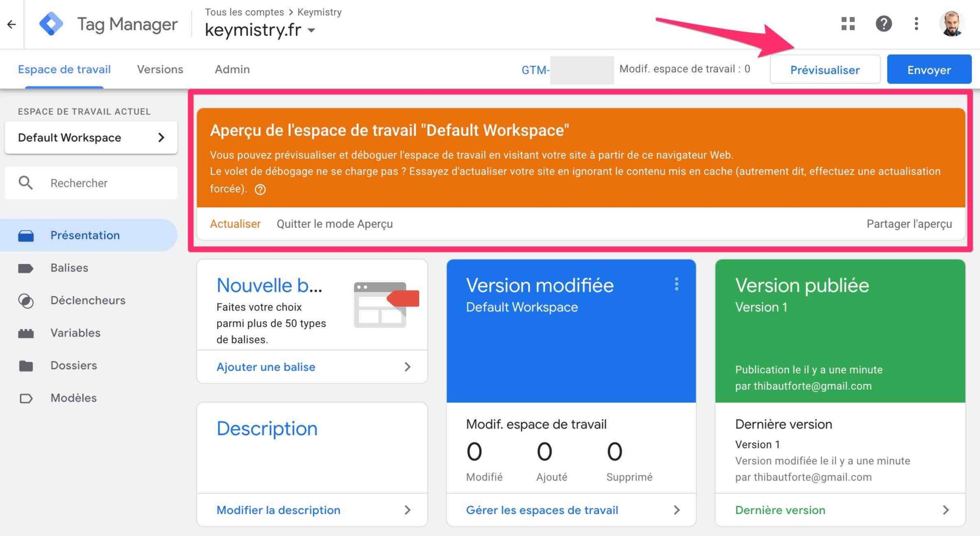The height and width of the screenshot is (536, 980).
Task: Open the Tag Manager logo home
Action: click(51, 24)
